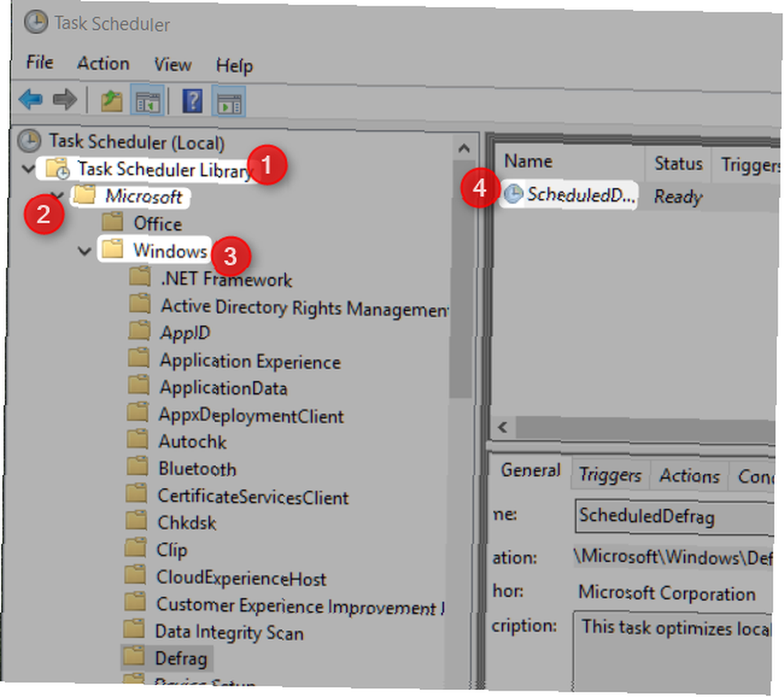The image size is (784, 697).
Task: Select the Data Integrity Scan folder
Action: 230,633
